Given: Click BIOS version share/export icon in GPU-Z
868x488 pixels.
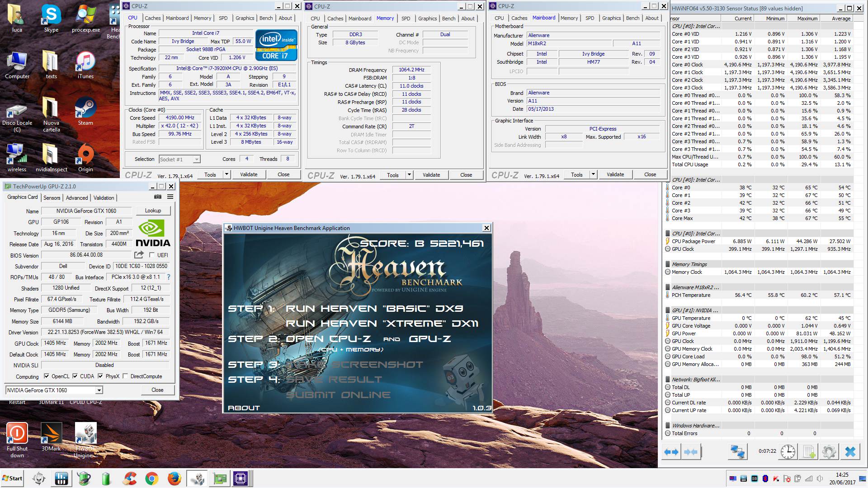Looking at the screenshot, I should (x=139, y=255).
